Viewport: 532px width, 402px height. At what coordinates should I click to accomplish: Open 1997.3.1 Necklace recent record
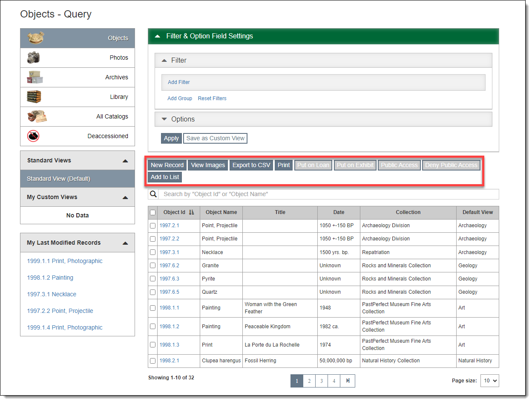(x=52, y=294)
